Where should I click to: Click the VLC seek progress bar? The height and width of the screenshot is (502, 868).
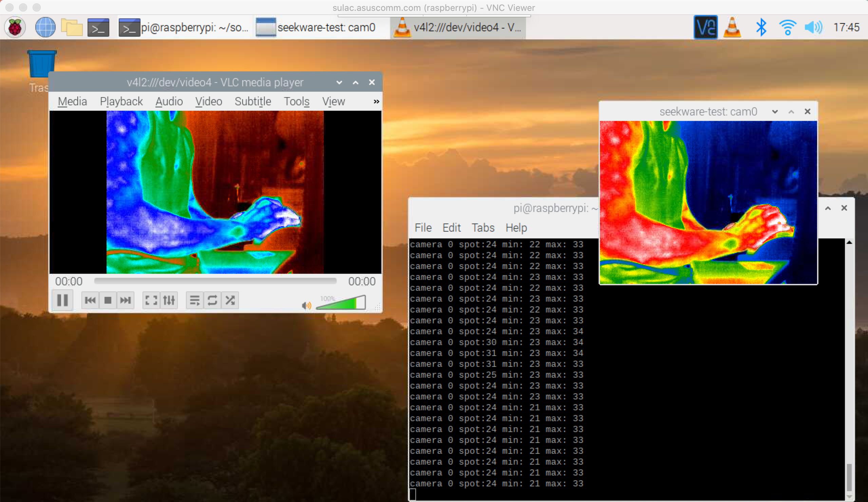(215, 281)
